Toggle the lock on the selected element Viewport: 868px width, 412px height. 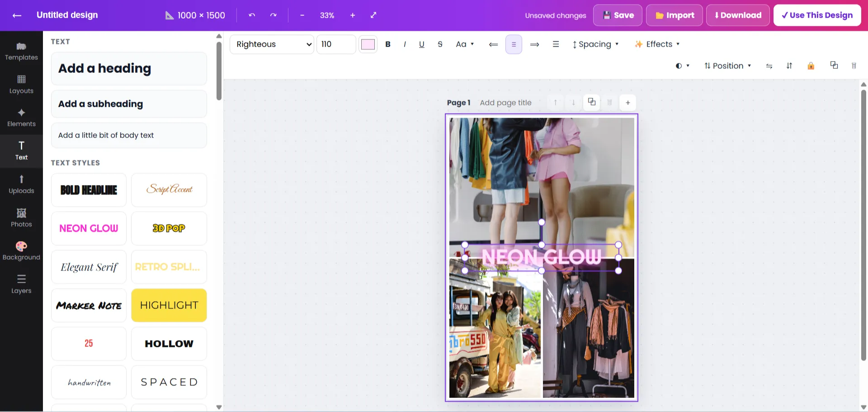point(811,66)
